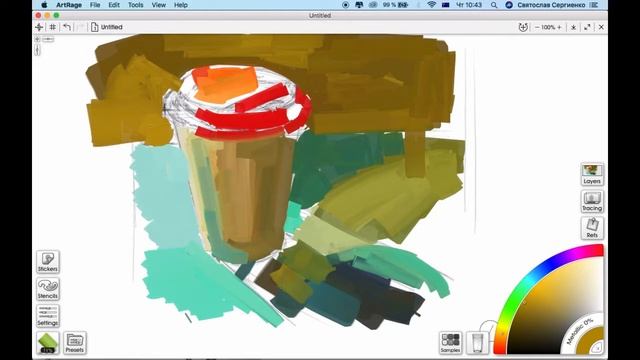Click the screen recording status icon

click(x=346, y=5)
